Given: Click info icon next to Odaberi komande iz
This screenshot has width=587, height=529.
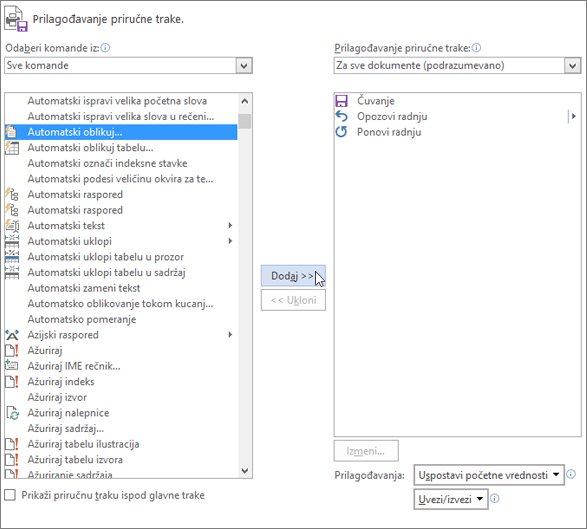Looking at the screenshot, I should 106,48.
